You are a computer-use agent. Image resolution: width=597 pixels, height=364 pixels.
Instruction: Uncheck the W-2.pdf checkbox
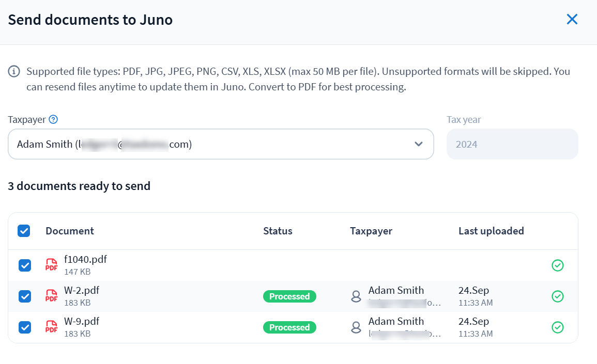[25, 296]
